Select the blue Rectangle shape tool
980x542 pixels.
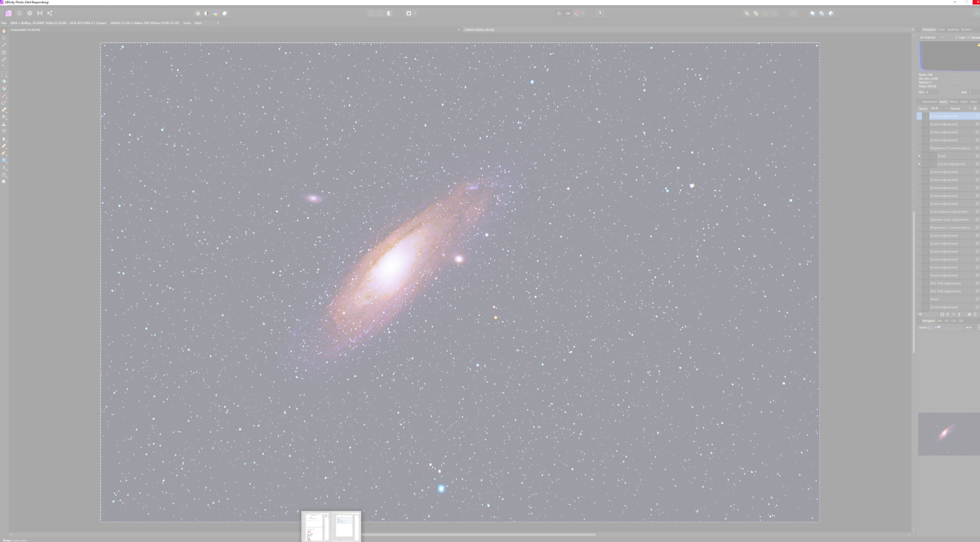tap(4, 160)
